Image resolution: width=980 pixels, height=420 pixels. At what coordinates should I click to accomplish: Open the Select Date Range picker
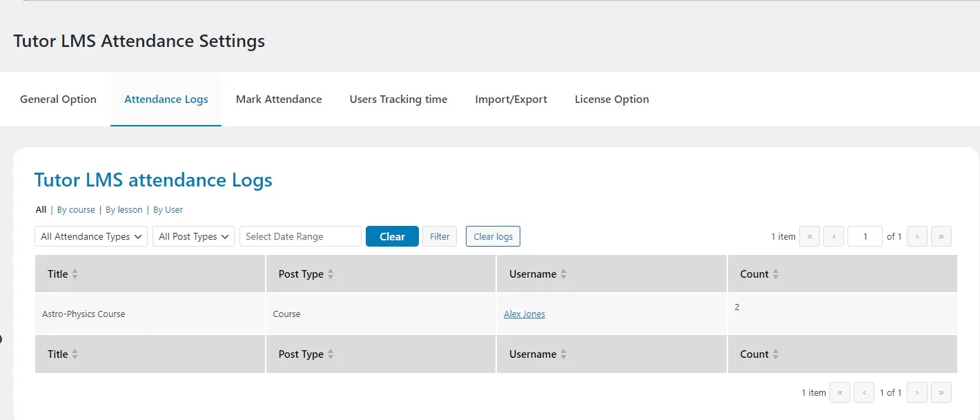(x=300, y=236)
